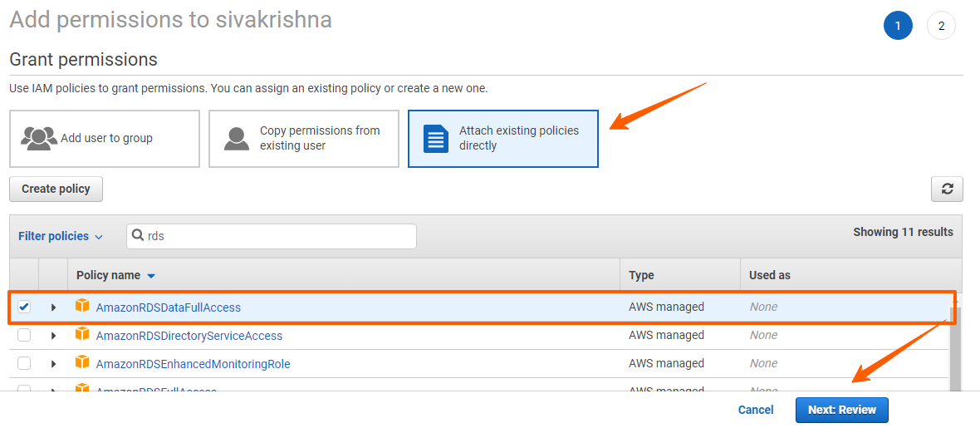Screen dimensions: 980x428
Task: Uncheck the AmazonRDSDataFullAccess checkbox
Action: [24, 307]
